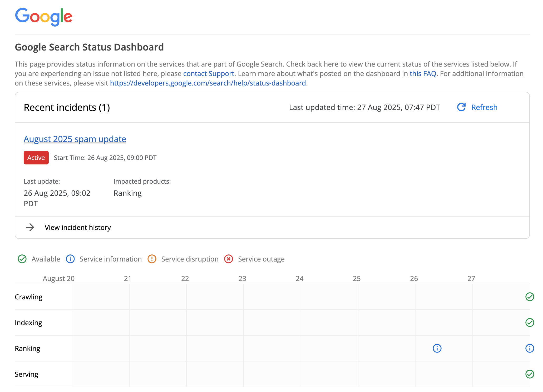This screenshot has height=392, width=543.
Task: Click the orange Service disruption legend icon
Action: 152,259
